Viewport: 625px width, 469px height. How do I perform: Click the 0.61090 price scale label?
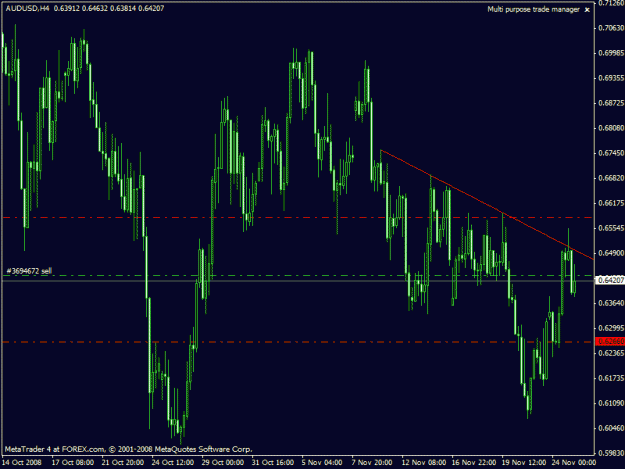click(611, 403)
